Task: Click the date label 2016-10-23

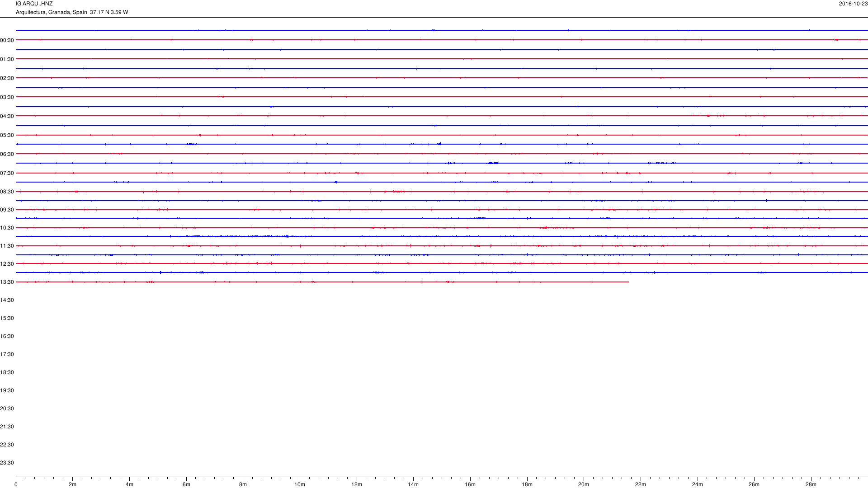Action: point(853,4)
